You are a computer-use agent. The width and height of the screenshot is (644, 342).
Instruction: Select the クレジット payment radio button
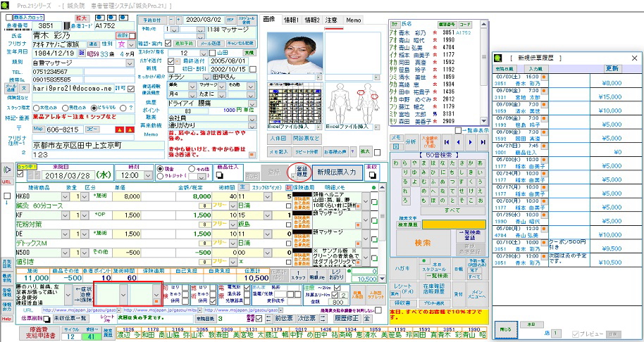pos(160,177)
